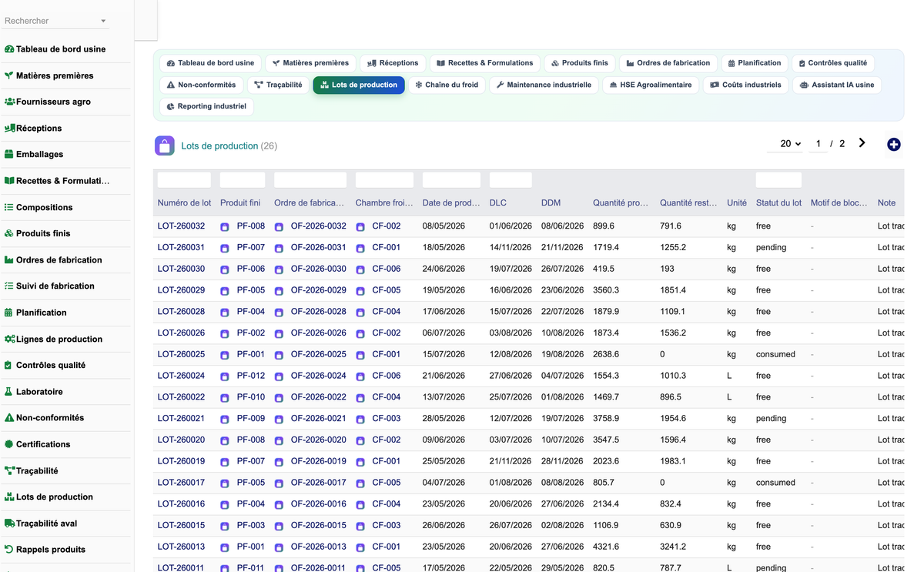Image resolution: width=924 pixels, height=572 pixels.
Task: Sort by DDM column header
Action: click(x=551, y=203)
